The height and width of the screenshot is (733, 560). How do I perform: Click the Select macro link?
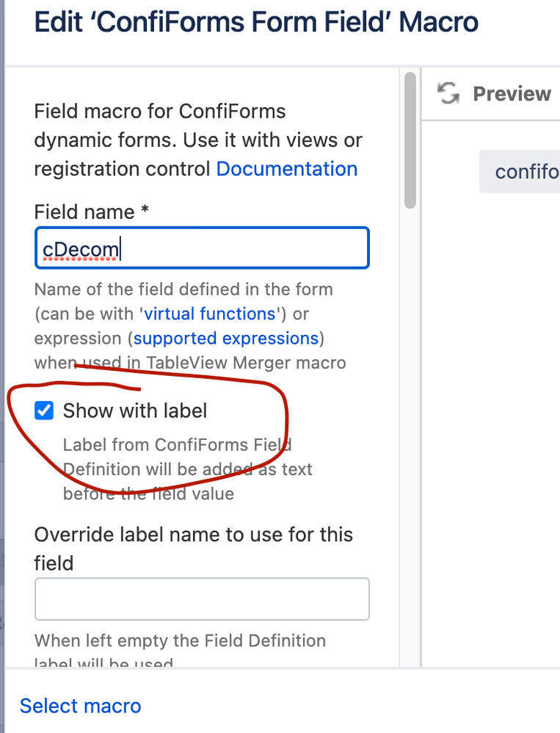pyautogui.click(x=80, y=706)
